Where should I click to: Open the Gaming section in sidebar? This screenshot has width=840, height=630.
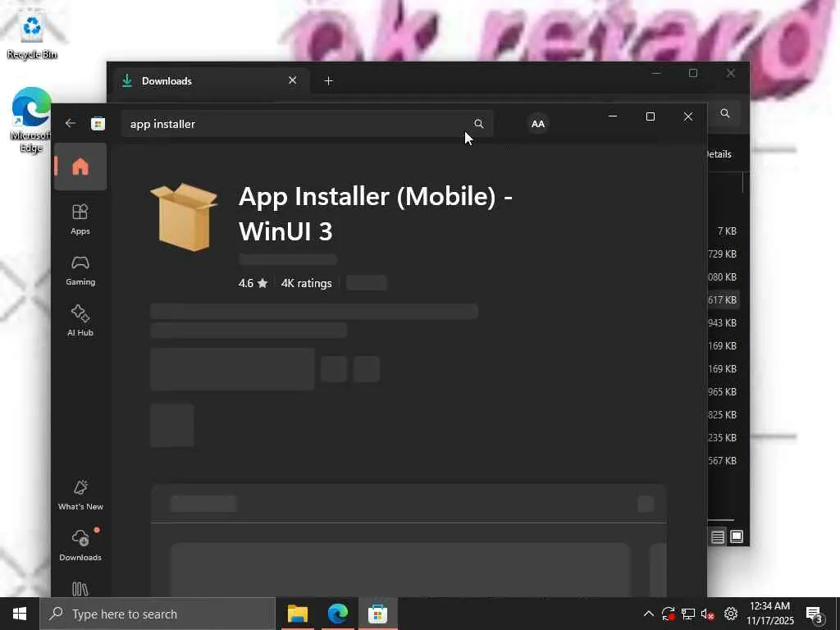(x=80, y=270)
